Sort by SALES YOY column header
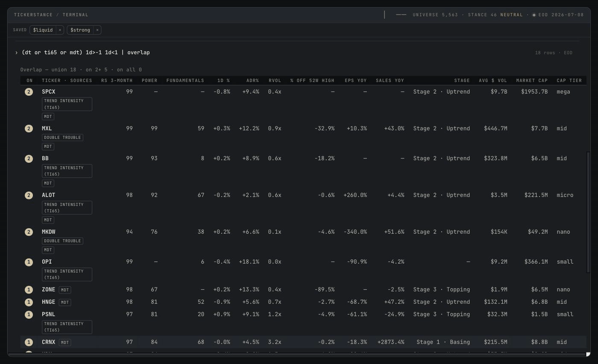 pos(390,80)
